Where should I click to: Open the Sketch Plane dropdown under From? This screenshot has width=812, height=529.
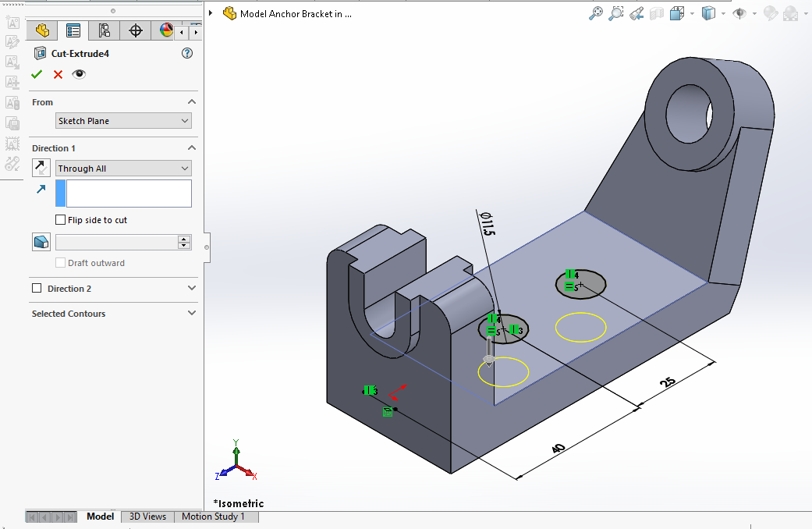pyautogui.click(x=123, y=121)
